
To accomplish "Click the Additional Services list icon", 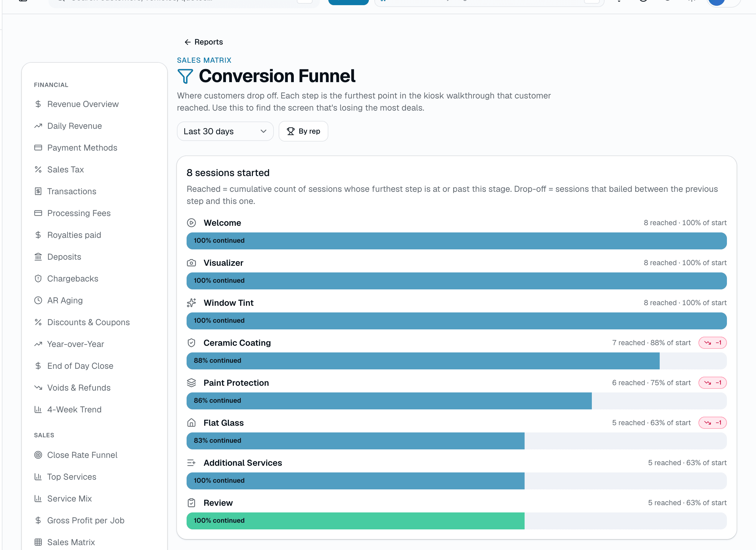I will pyautogui.click(x=191, y=463).
